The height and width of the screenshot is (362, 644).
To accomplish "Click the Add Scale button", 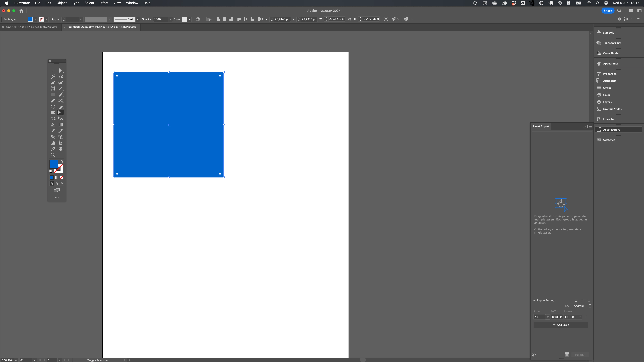I will point(561,325).
